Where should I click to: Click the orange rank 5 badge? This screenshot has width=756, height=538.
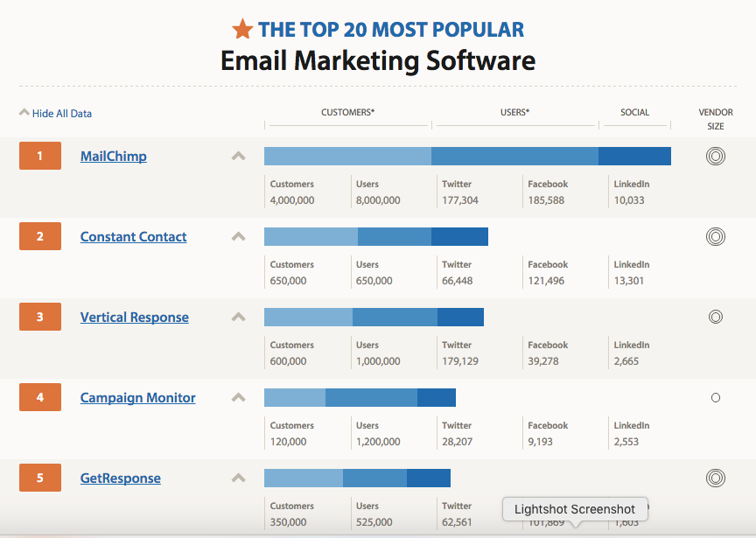pos(40,478)
